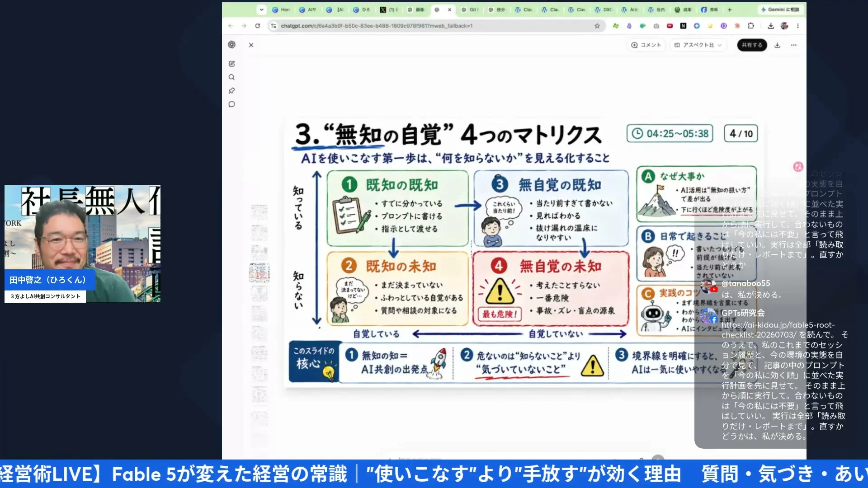
Task: Expand the アスペクト比 dropdown
Action: 698,45
